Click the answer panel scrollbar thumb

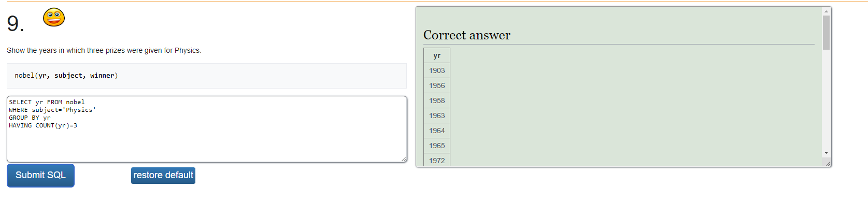[827, 32]
